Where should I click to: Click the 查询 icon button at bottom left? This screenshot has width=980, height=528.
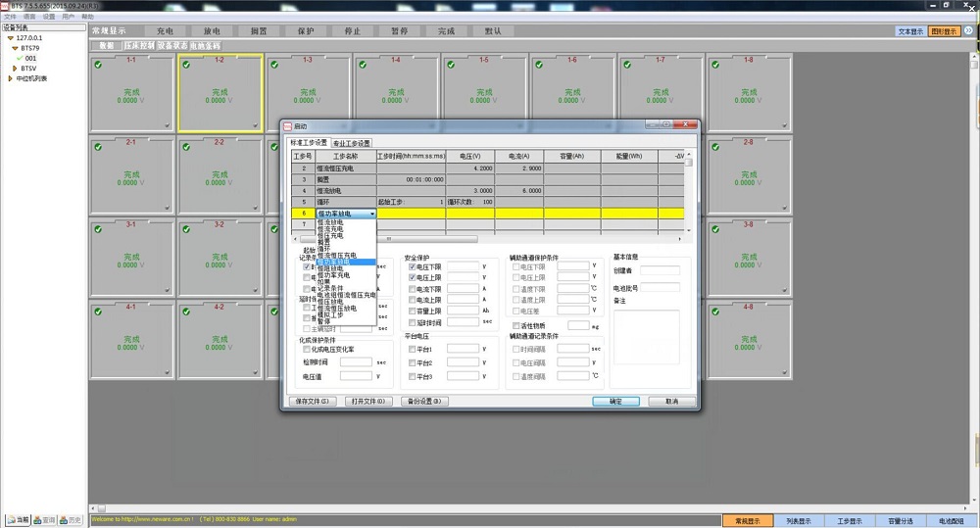tap(44, 519)
